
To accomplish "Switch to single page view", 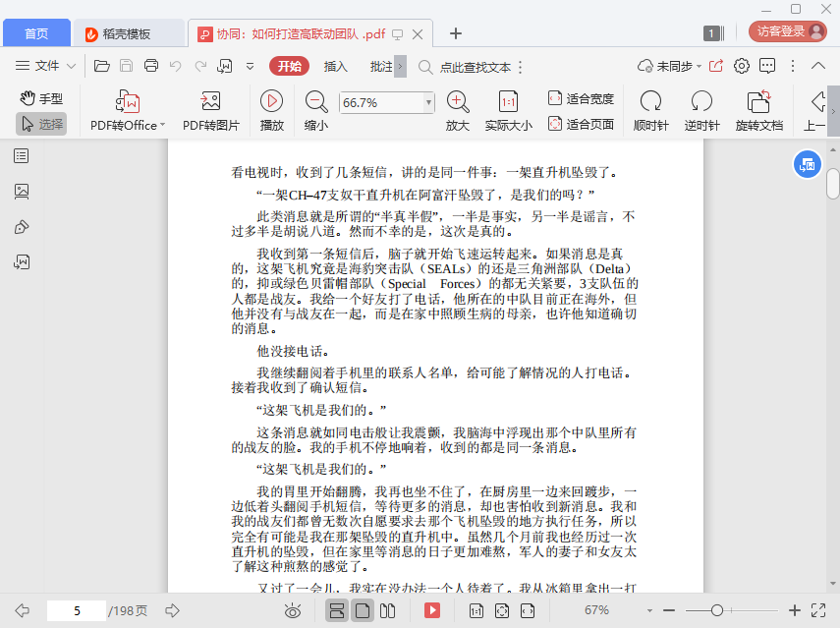I will coord(363,610).
